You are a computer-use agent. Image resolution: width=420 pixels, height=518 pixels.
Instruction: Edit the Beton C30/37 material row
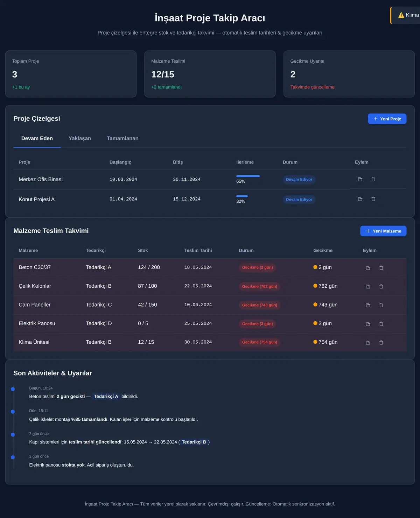368,268
